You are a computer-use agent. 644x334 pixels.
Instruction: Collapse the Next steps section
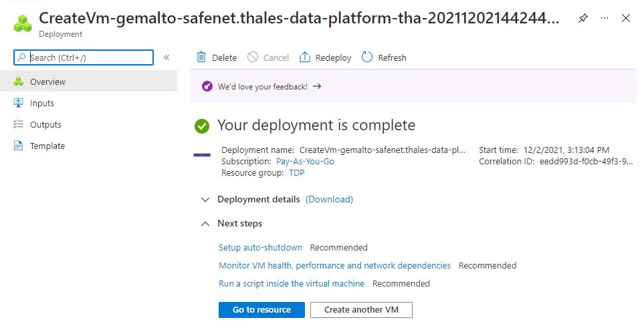(205, 224)
